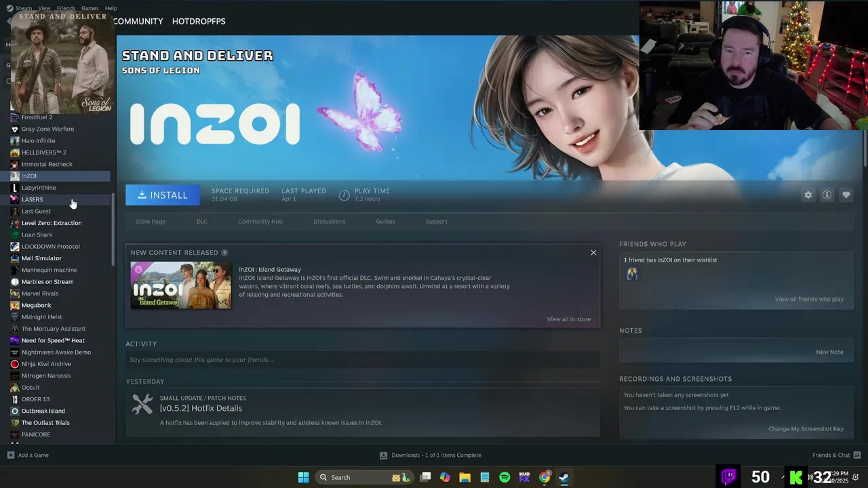Open the inZOI Store Page tab
The image size is (868, 488).
pyautogui.click(x=151, y=222)
